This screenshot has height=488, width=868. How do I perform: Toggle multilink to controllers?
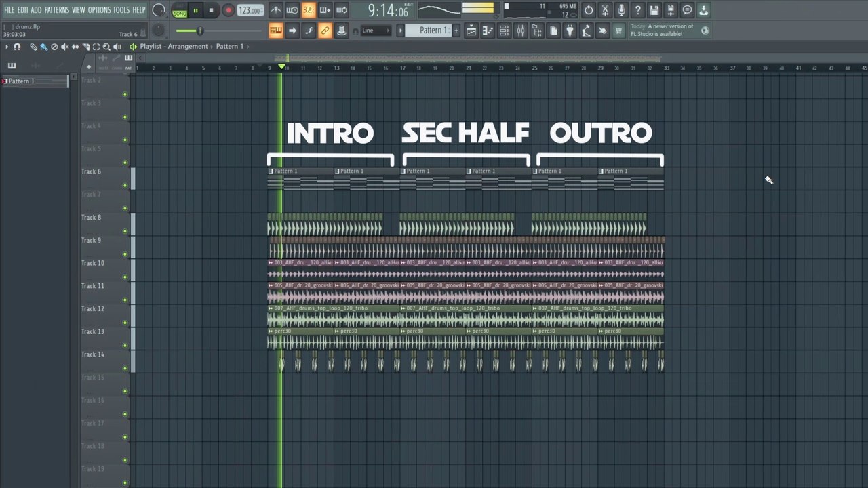tap(325, 30)
